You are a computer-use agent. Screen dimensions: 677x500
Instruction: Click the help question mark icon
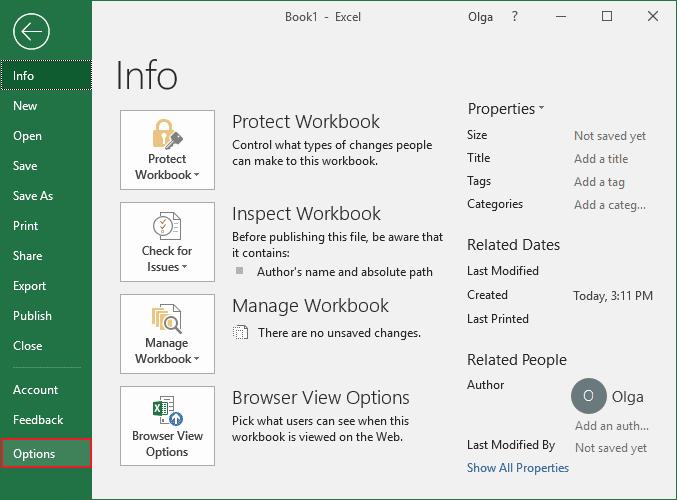click(x=514, y=16)
